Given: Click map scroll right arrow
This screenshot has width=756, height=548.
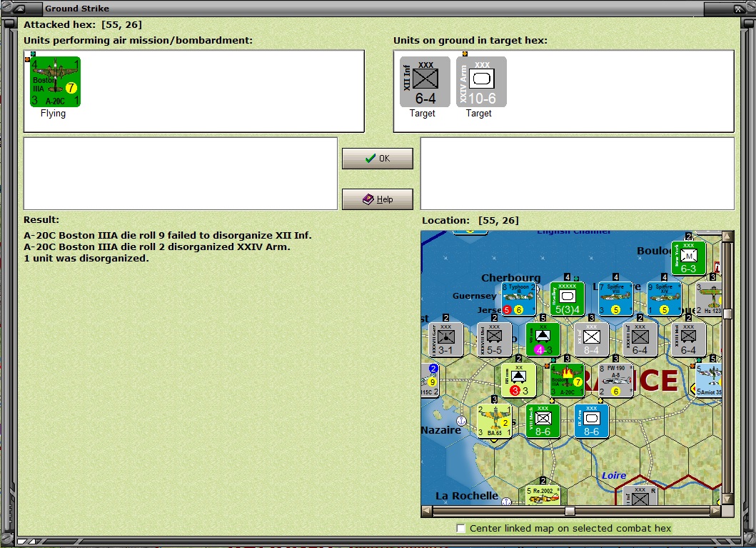Looking at the screenshot, I should tap(716, 510).
